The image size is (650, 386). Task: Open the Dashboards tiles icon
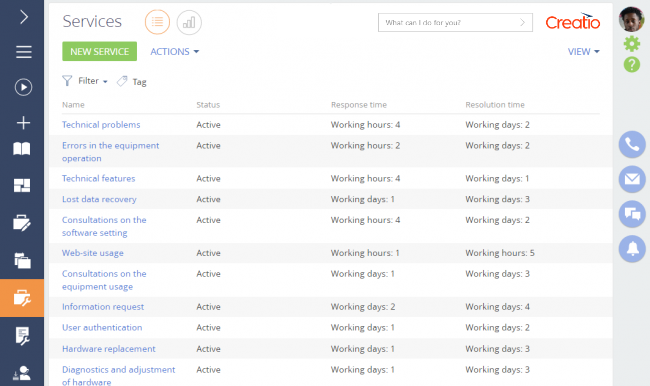(22, 185)
